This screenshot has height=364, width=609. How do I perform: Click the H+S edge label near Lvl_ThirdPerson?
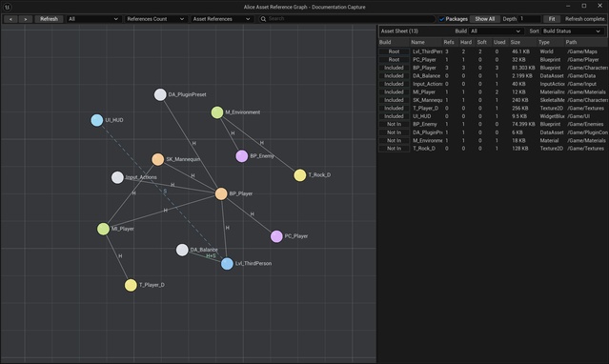click(x=211, y=256)
